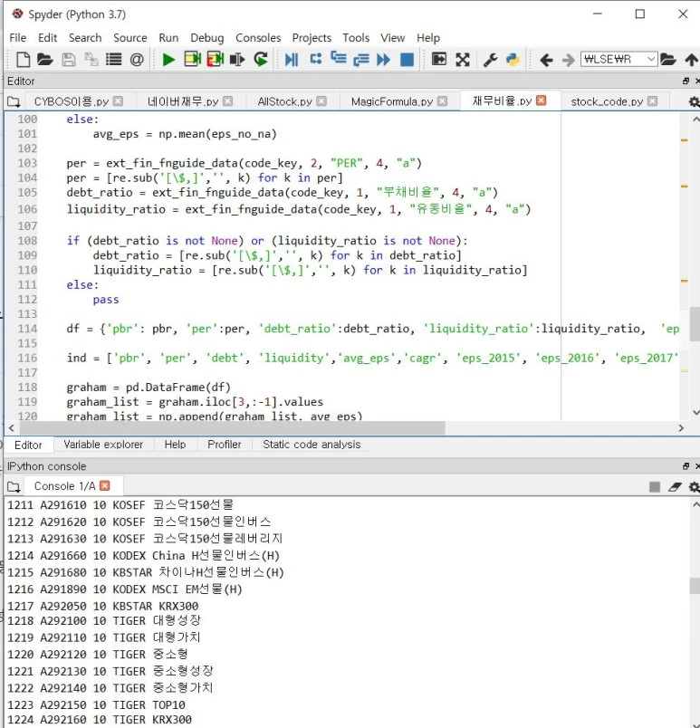Image resolution: width=700 pixels, height=728 pixels.
Task: Change to parent directory up arrow
Action: (x=692, y=60)
